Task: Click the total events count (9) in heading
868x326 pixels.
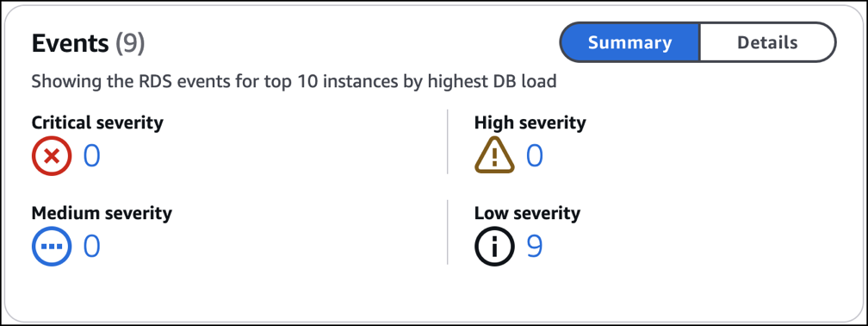Action: [130, 43]
